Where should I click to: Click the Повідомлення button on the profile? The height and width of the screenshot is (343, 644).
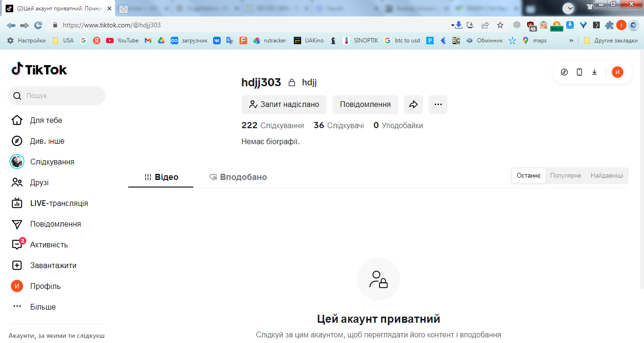[x=365, y=105]
